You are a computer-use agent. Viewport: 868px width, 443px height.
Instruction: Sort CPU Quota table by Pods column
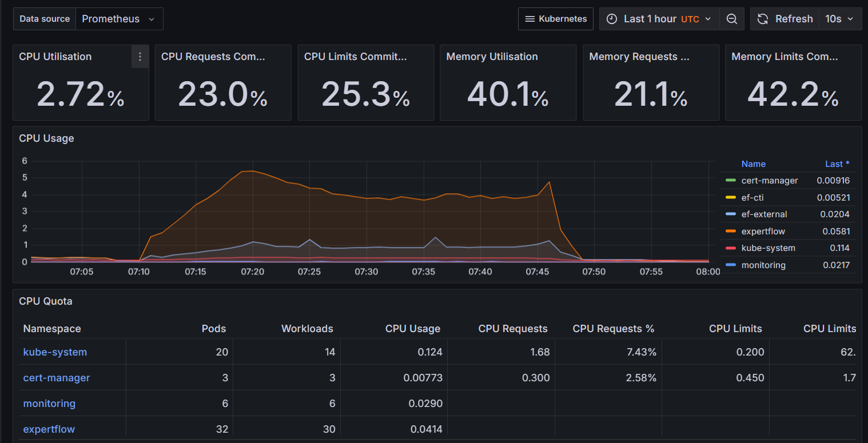click(x=214, y=329)
